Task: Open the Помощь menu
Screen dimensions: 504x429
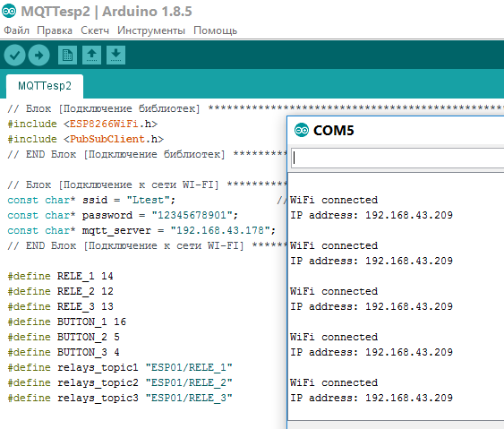Action: (216, 30)
